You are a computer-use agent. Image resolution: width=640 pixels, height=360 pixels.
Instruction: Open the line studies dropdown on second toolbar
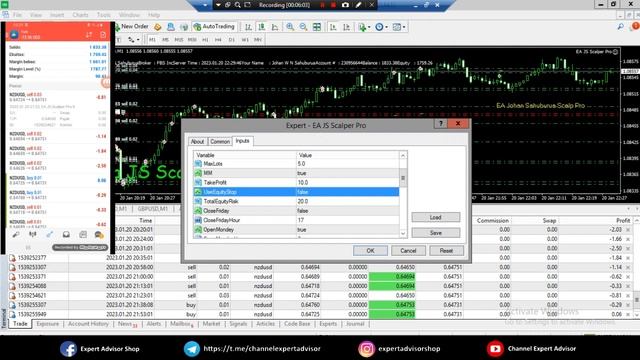click(134, 40)
